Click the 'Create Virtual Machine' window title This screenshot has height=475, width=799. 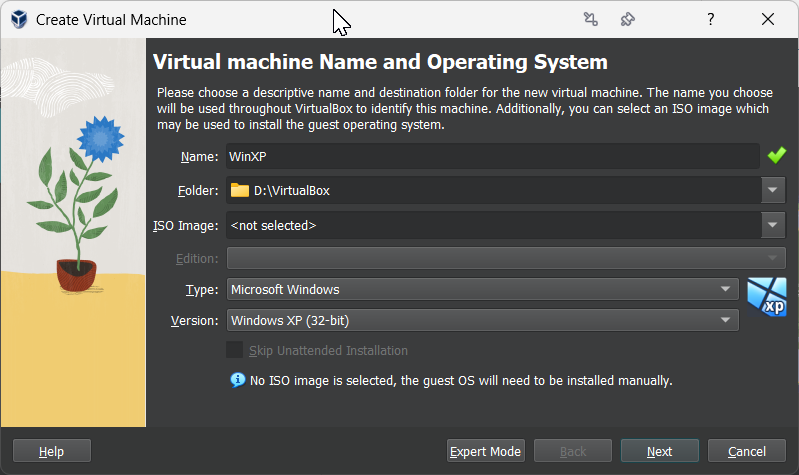[111, 20]
